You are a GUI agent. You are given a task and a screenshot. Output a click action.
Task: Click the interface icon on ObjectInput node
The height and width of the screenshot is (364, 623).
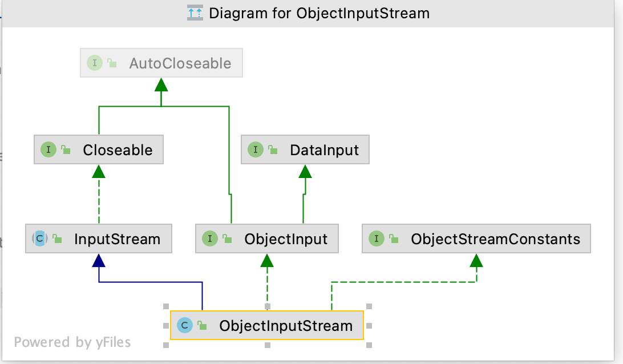click(210, 239)
